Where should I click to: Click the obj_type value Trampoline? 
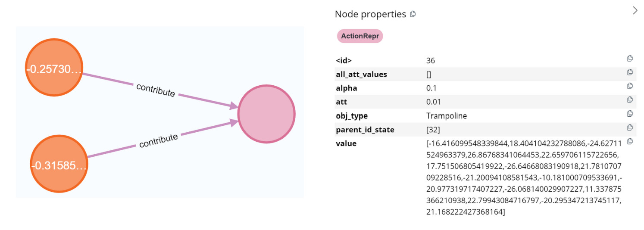pyautogui.click(x=446, y=116)
